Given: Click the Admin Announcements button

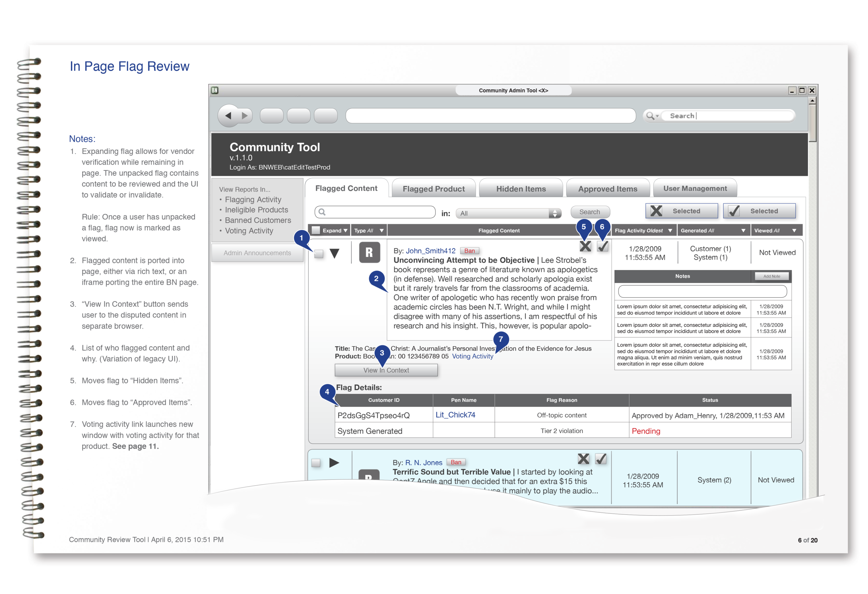Looking at the screenshot, I should pos(257,253).
